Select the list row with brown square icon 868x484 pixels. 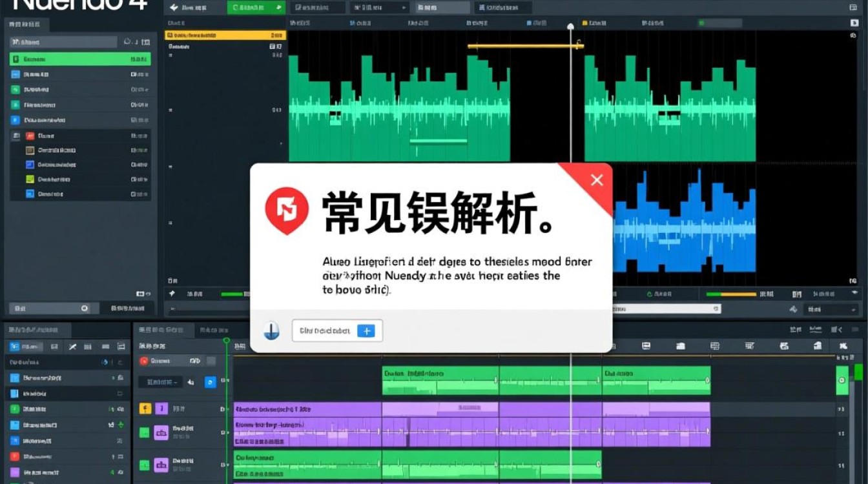click(81, 150)
